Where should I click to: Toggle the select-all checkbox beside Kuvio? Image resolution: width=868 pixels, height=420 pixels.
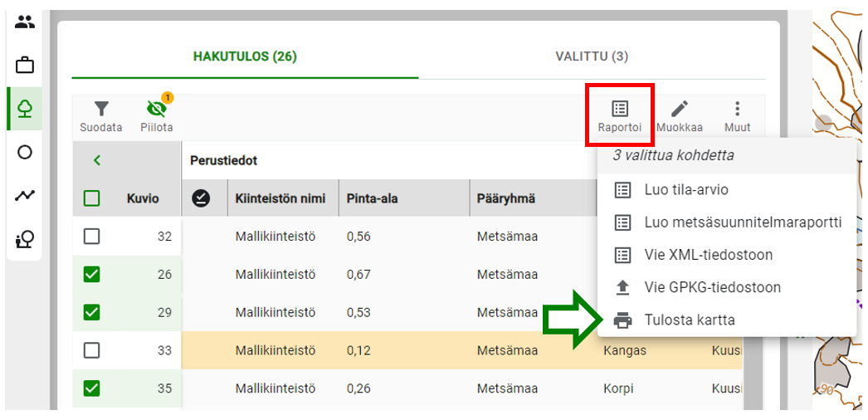click(x=91, y=198)
